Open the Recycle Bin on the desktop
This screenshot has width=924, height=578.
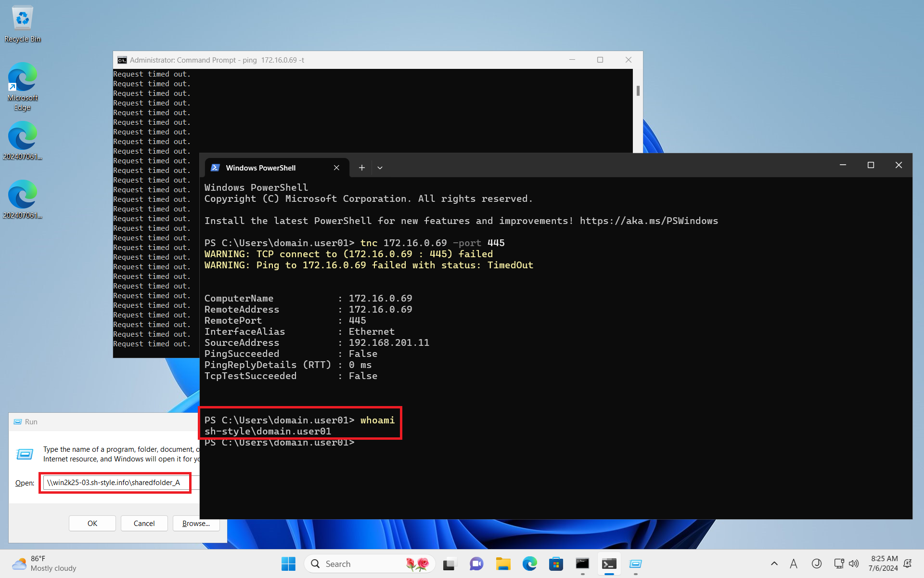[x=22, y=19]
